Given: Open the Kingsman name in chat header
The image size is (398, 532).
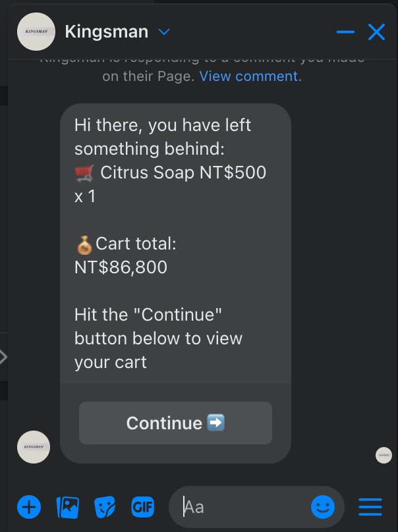Looking at the screenshot, I should pos(107,32).
